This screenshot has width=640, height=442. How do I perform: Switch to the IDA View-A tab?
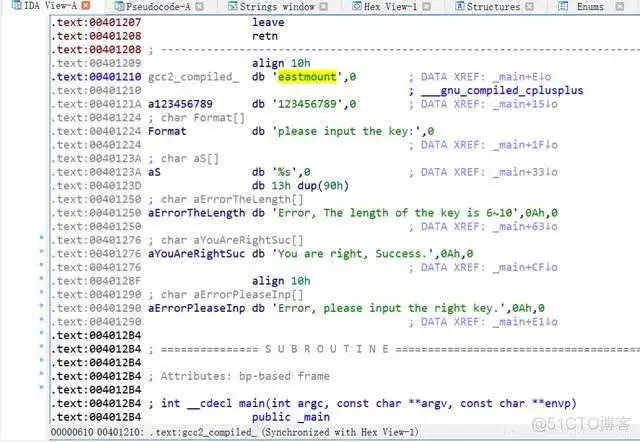coord(50,6)
